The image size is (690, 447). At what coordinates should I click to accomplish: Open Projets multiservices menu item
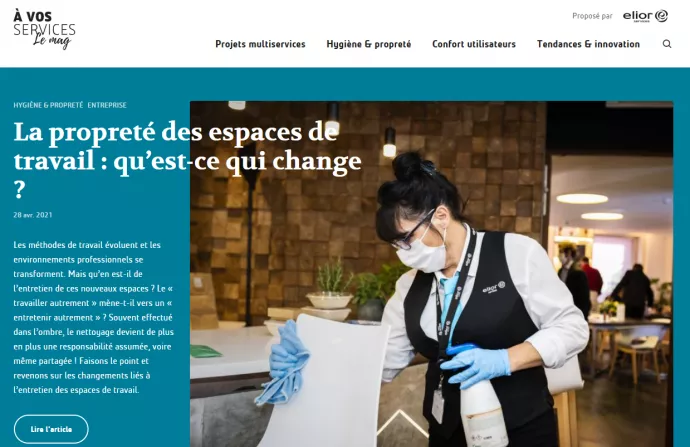[x=260, y=44]
